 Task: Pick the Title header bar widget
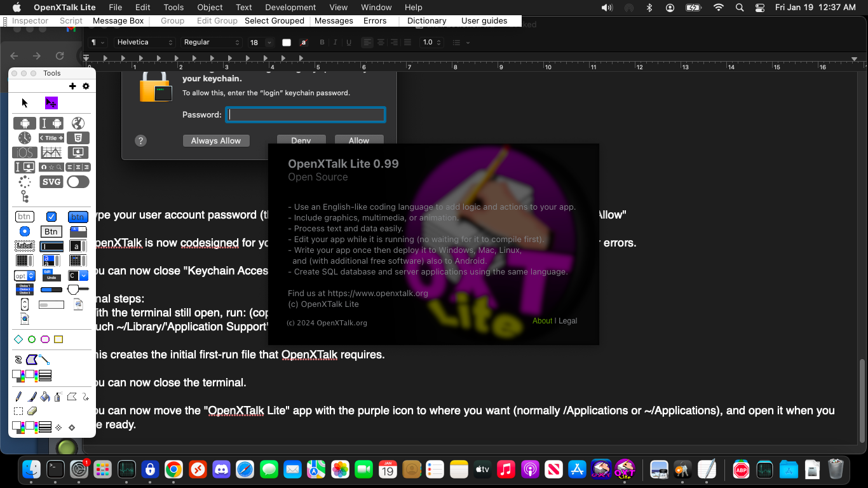coord(51,138)
